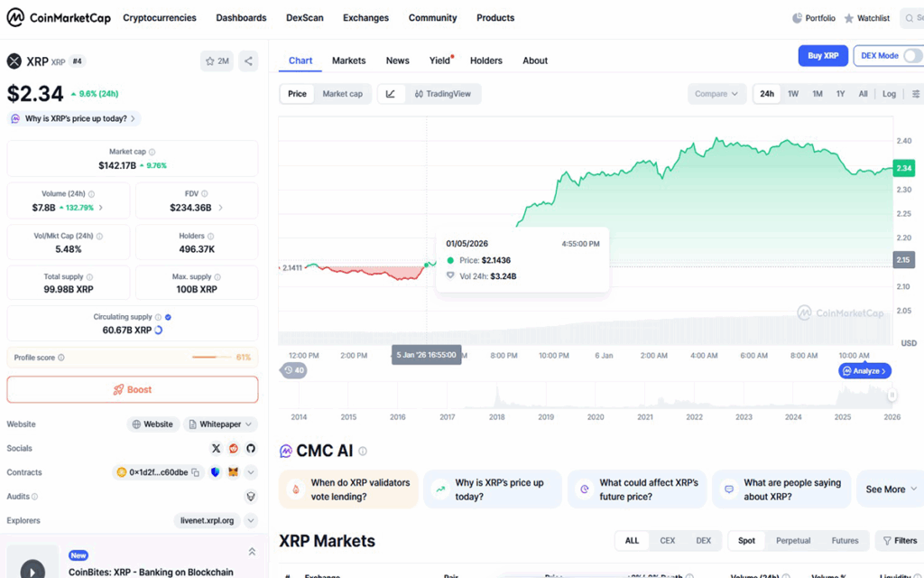Open livenet.xrpl.org explorer

[208, 521]
